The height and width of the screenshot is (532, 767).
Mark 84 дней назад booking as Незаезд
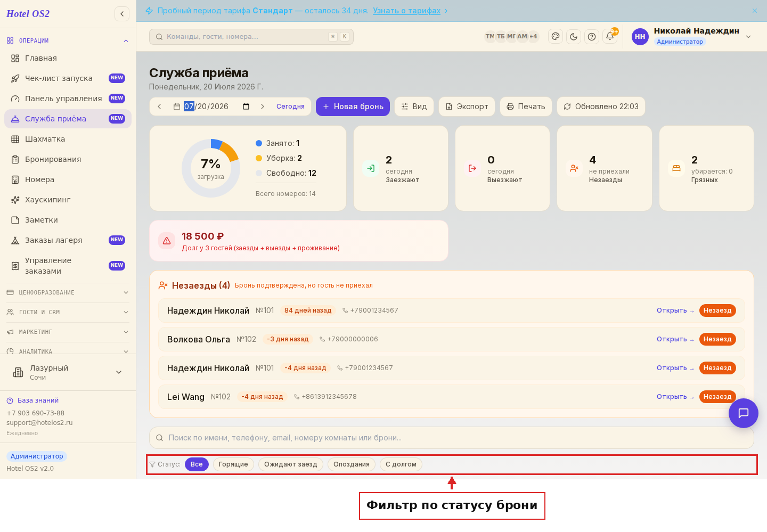(717, 310)
